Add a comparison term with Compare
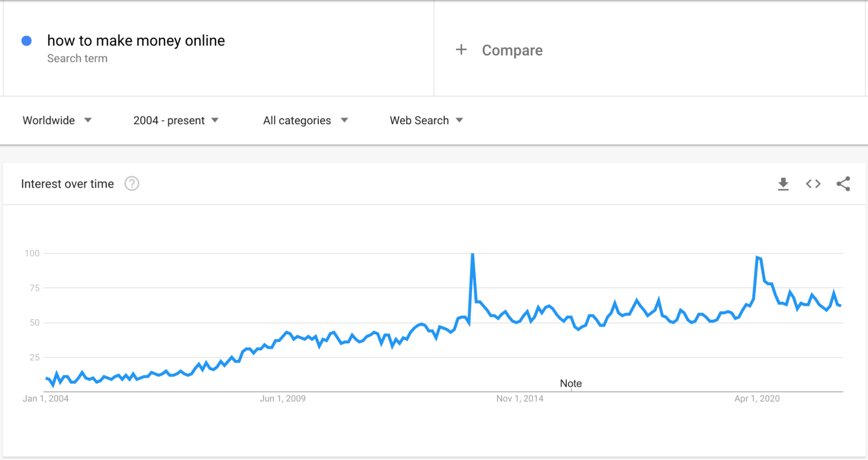The width and height of the screenshot is (868, 460). 512,50
